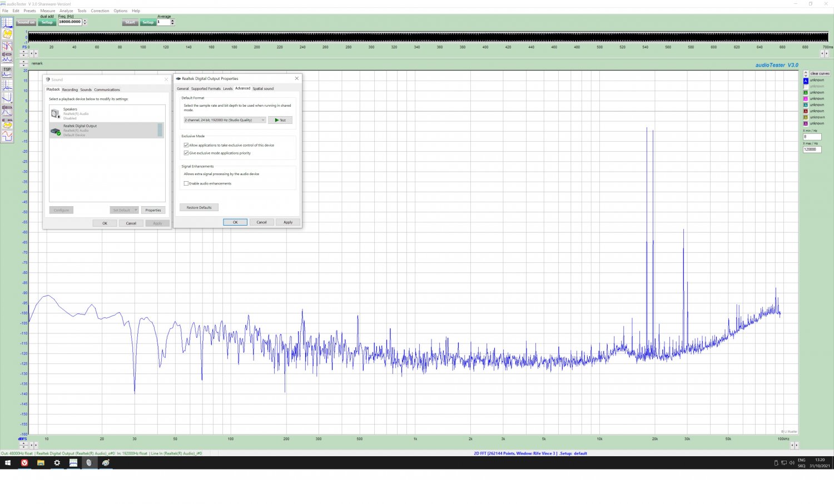Image resolution: width=834 pixels, height=504 pixels.
Task: Click the X min / Hz input field
Action: [812, 137]
